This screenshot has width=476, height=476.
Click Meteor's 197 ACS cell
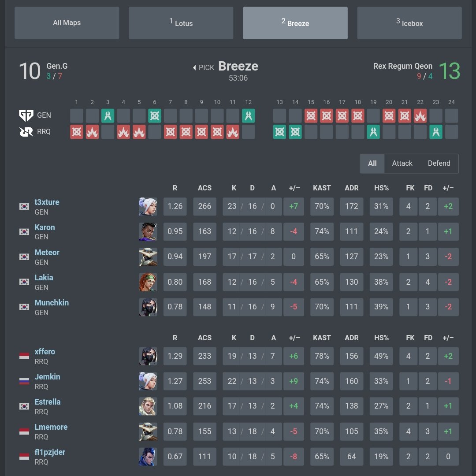click(205, 257)
